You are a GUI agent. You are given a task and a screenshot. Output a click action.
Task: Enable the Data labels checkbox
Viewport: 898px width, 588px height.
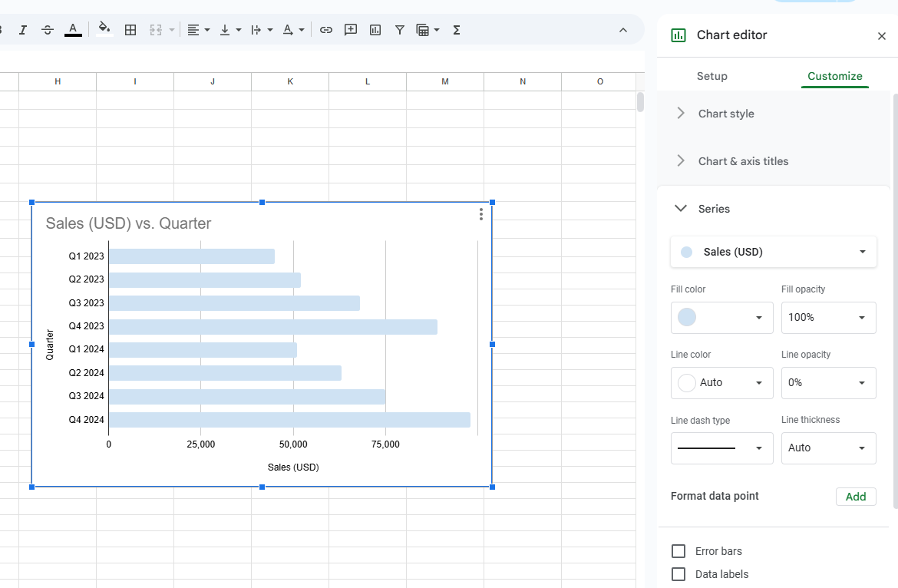tap(678, 574)
